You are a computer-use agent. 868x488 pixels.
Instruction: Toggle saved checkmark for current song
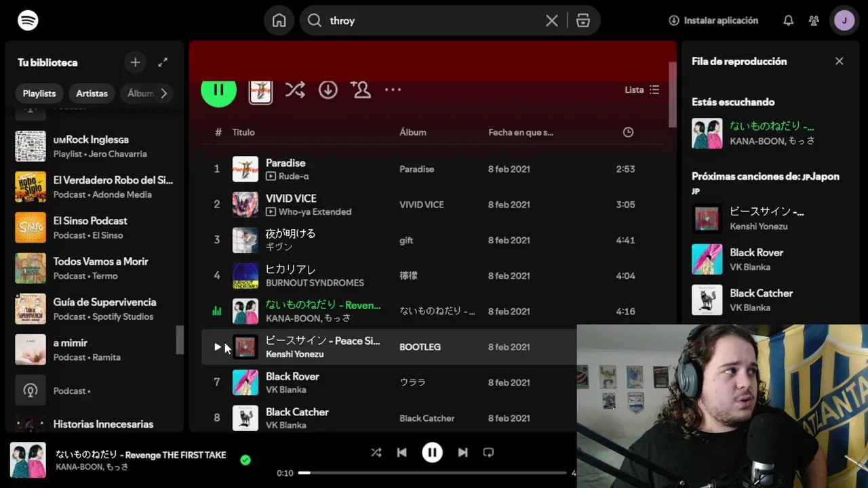pyautogui.click(x=245, y=460)
